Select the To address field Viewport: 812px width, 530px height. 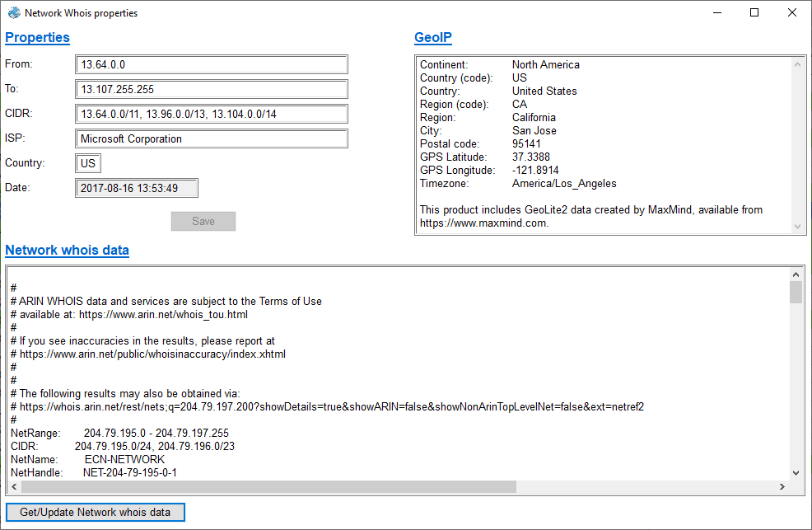click(x=210, y=89)
